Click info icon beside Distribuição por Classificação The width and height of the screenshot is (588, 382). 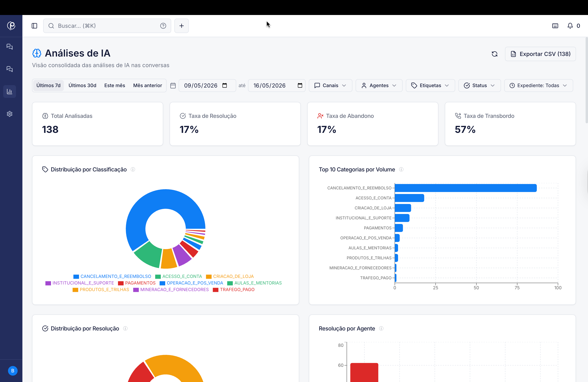pyautogui.click(x=133, y=169)
